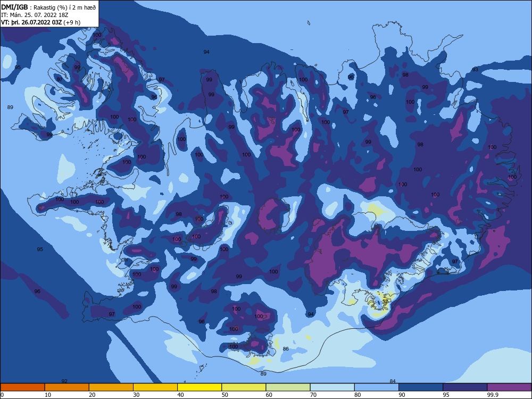Click the '50' legend tick label

coord(225,395)
